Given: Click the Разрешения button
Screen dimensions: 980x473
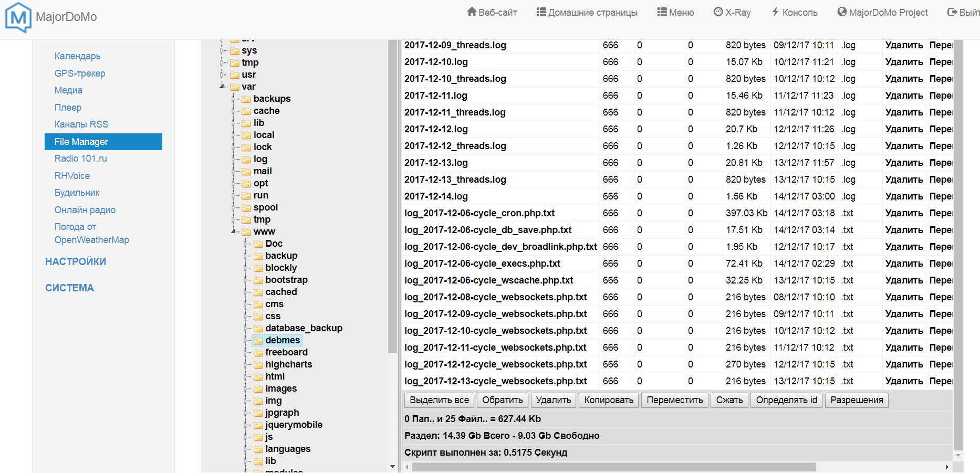Looking at the screenshot, I should coord(857,400).
